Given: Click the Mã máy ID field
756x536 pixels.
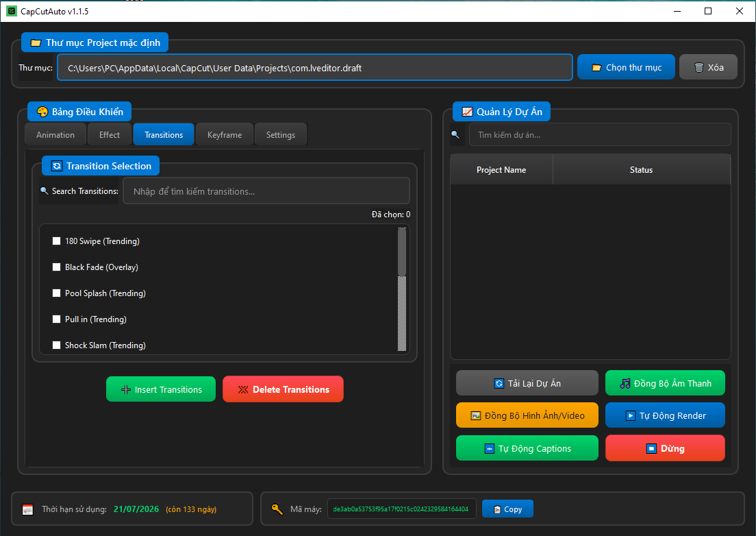Looking at the screenshot, I should [401, 509].
